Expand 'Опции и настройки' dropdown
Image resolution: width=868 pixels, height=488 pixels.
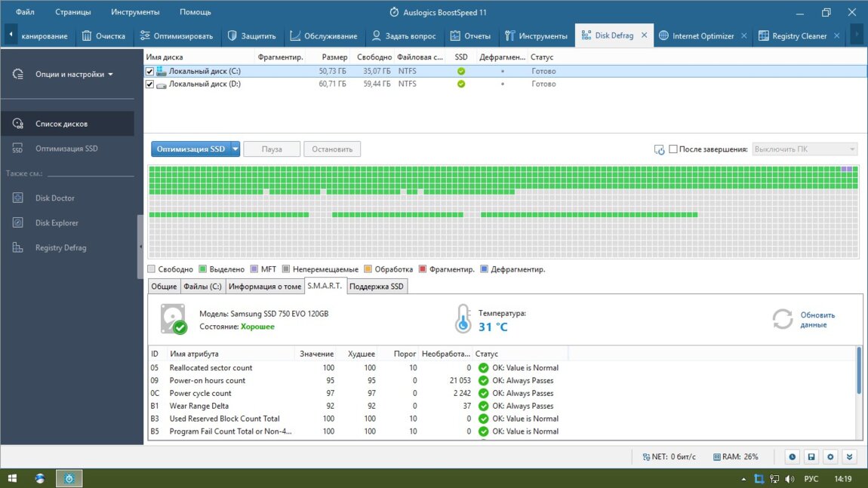tap(74, 75)
